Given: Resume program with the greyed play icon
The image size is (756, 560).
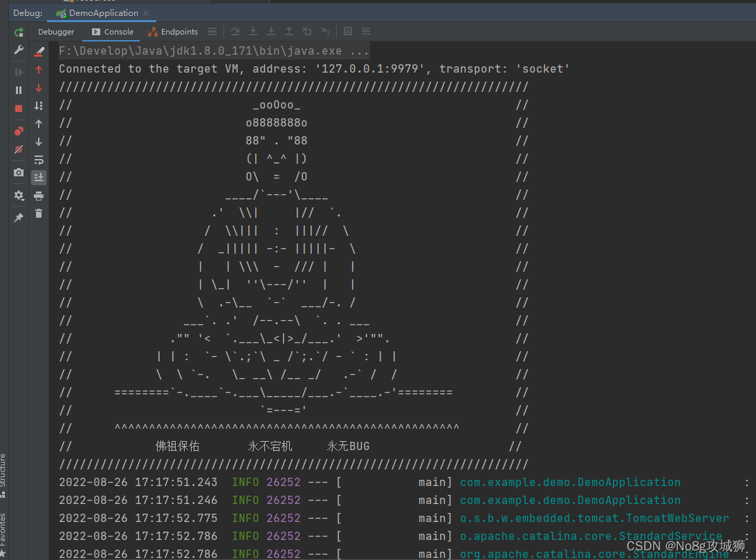Looking at the screenshot, I should tap(19, 73).
